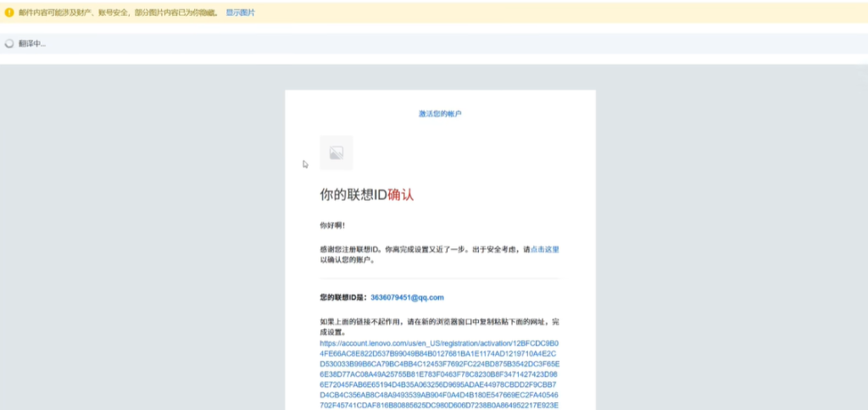Click the 点击这里 confirmation link

click(544, 250)
